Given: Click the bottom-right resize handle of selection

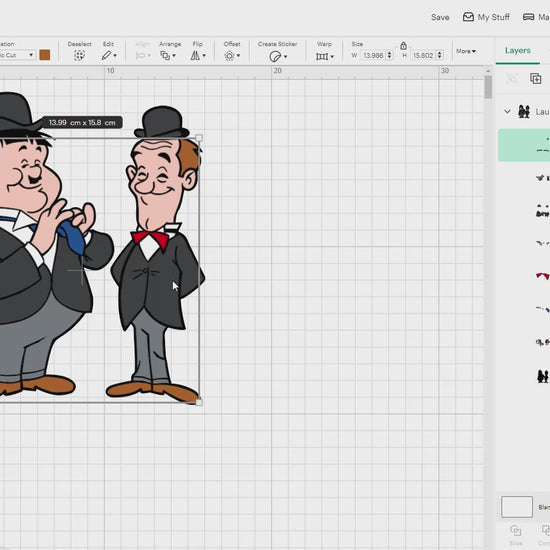Looking at the screenshot, I should point(199,402).
